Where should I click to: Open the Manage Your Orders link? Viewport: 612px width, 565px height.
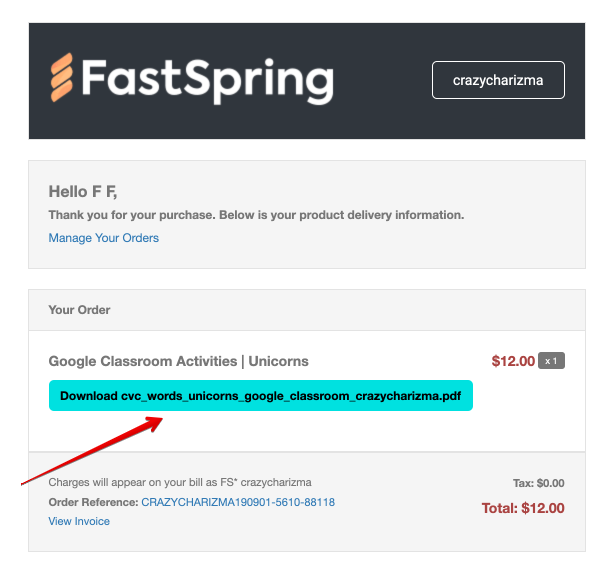click(103, 238)
